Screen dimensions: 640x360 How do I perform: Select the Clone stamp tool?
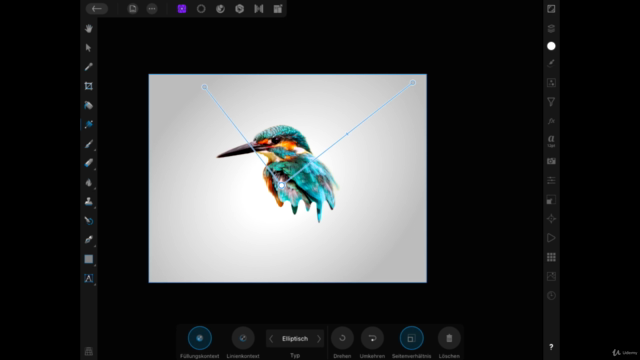[89, 201]
